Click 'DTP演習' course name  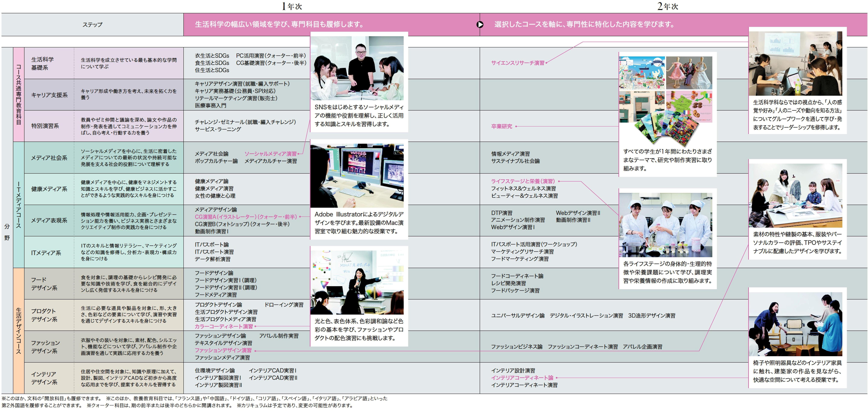(501, 213)
